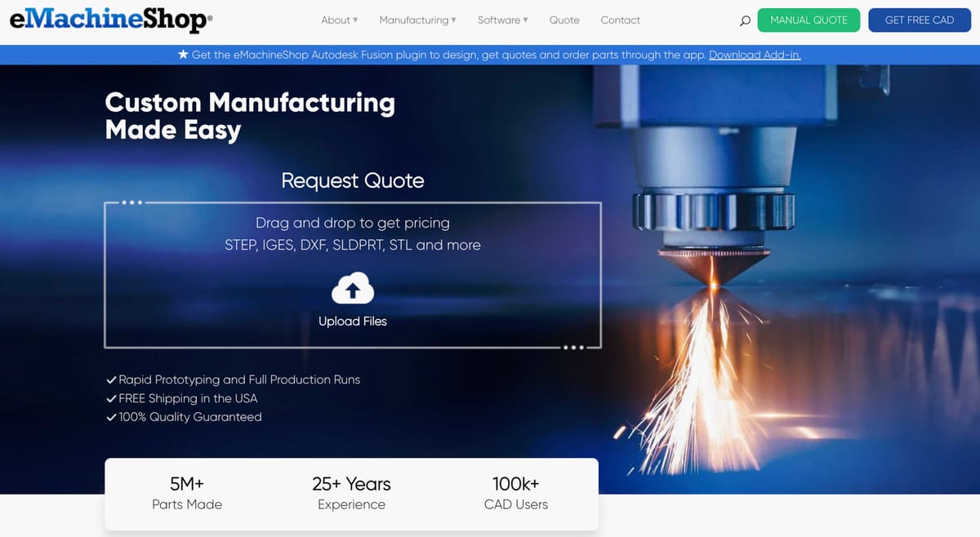Click the cloud upload icon
This screenshot has width=980, height=537.
click(x=353, y=288)
